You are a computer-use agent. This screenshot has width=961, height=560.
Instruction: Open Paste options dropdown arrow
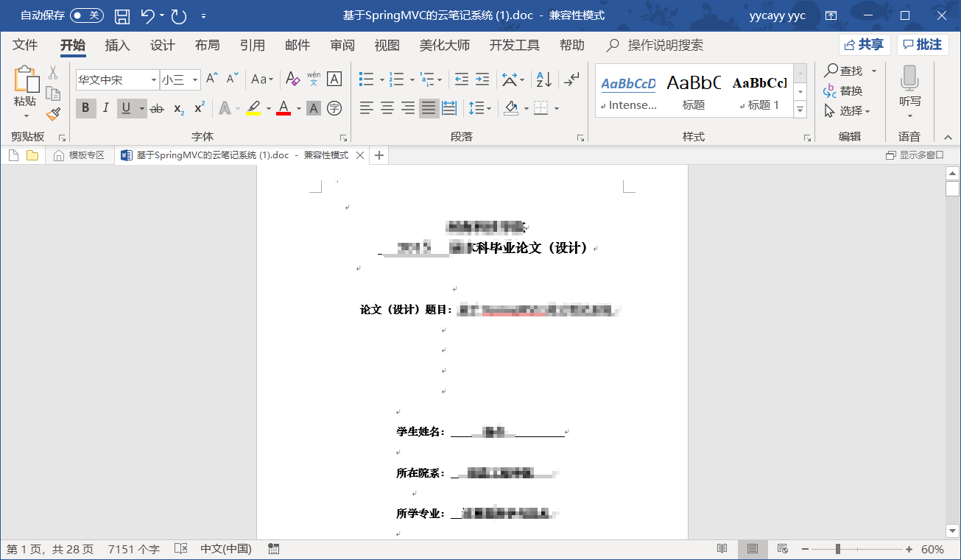pyautogui.click(x=26, y=116)
